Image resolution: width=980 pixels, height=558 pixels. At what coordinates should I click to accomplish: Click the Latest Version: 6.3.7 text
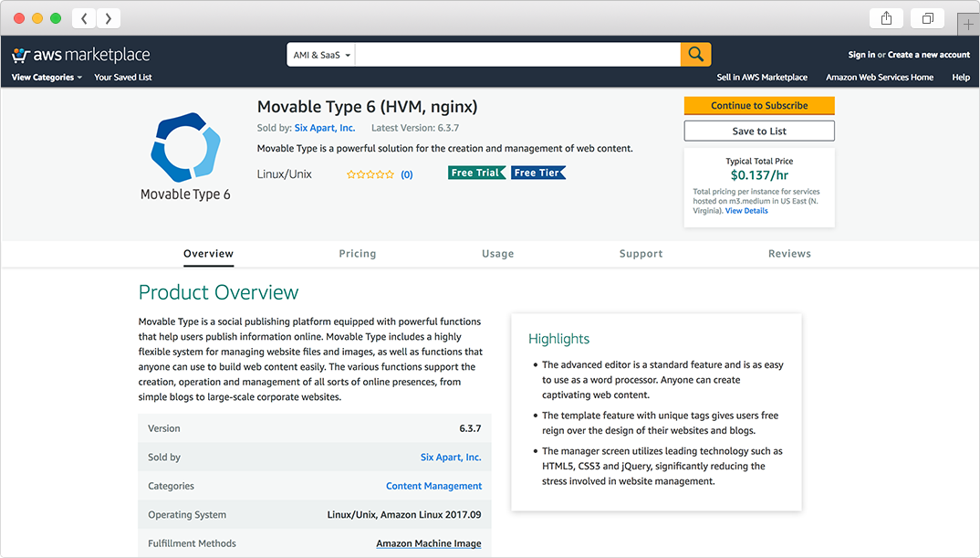click(415, 128)
